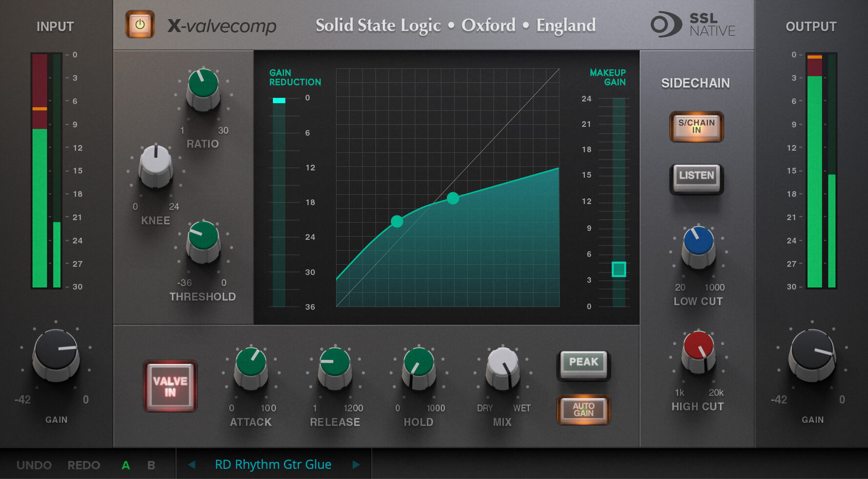
Task: Click the Output level meter
Action: [x=821, y=171]
